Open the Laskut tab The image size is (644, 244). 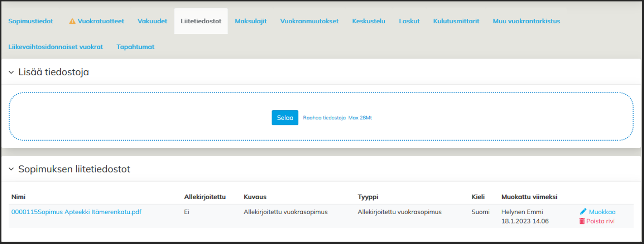[409, 21]
